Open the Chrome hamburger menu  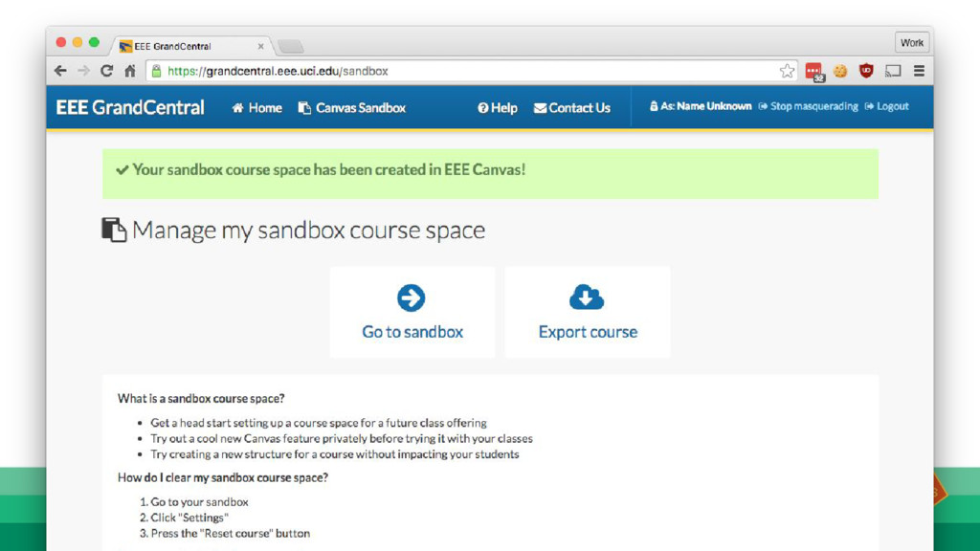[919, 71]
